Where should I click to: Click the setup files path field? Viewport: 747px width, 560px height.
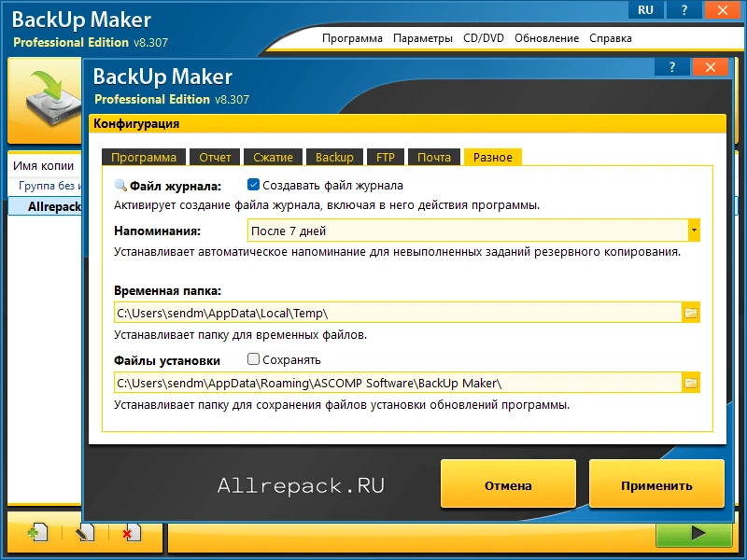pos(398,383)
